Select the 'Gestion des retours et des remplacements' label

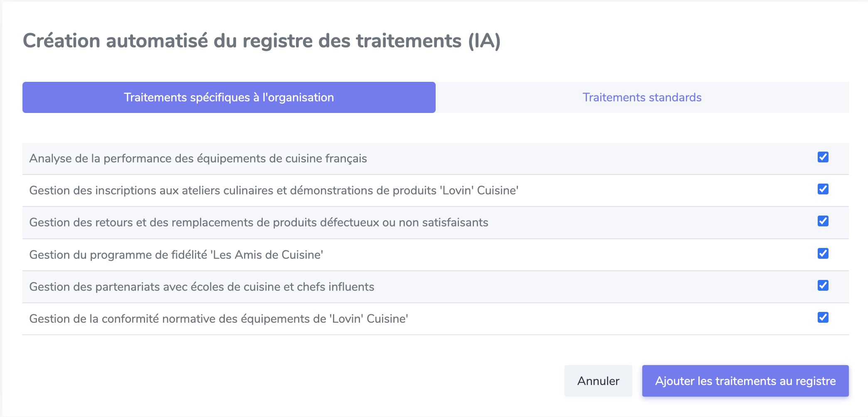(259, 223)
